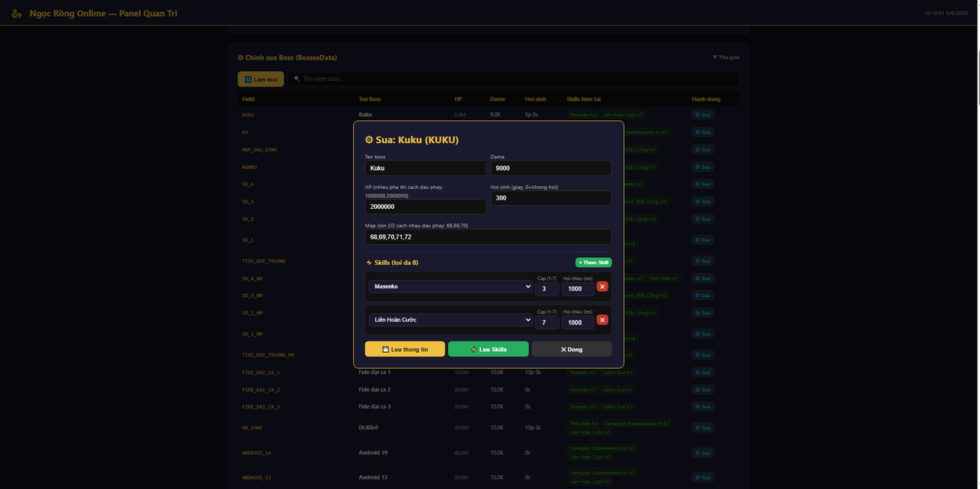This screenshot has width=980, height=489.
Task: Click Sua button for KUKU row
Action: pos(702,115)
